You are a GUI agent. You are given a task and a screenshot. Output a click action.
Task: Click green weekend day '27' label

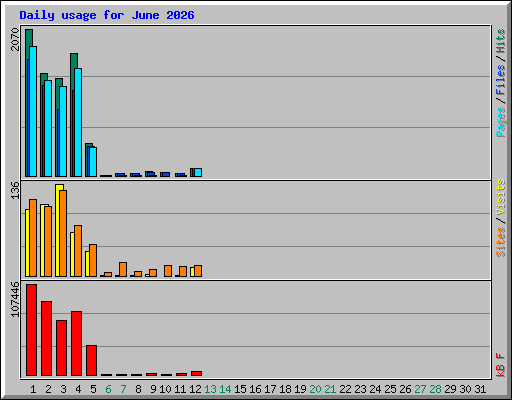420,389
